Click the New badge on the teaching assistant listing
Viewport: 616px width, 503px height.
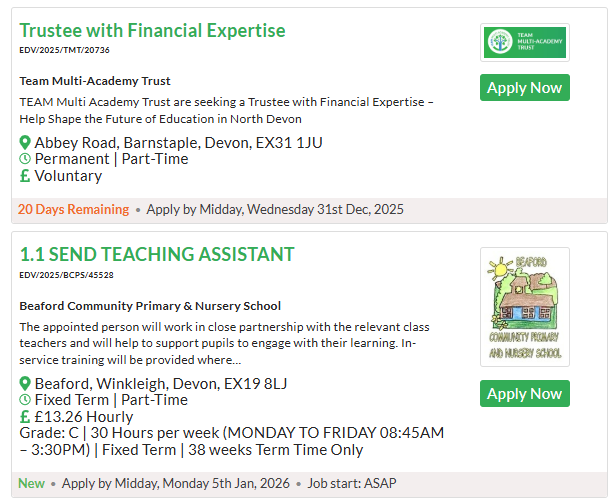pyautogui.click(x=31, y=484)
